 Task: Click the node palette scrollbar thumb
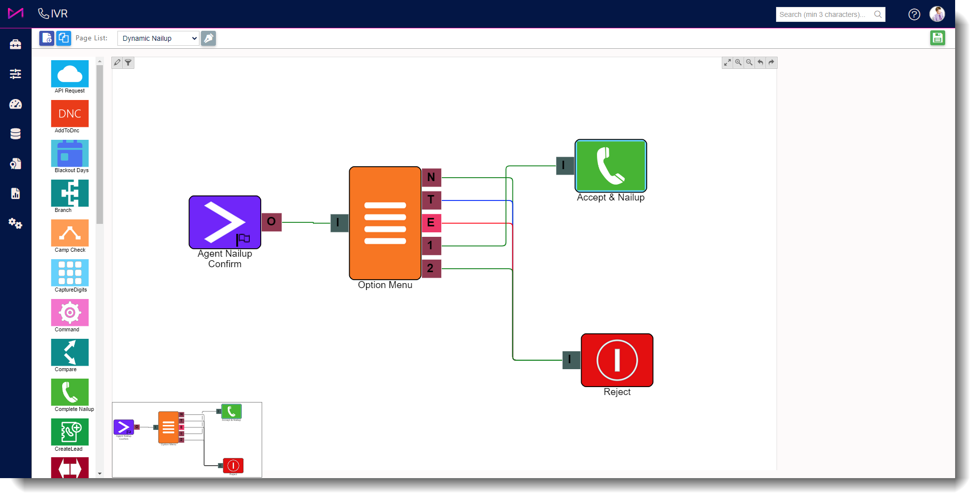pyautogui.click(x=99, y=144)
